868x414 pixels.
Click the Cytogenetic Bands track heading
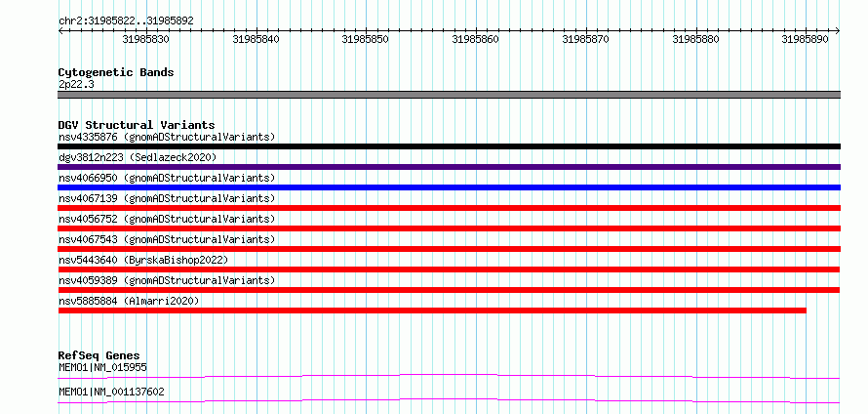point(116,72)
